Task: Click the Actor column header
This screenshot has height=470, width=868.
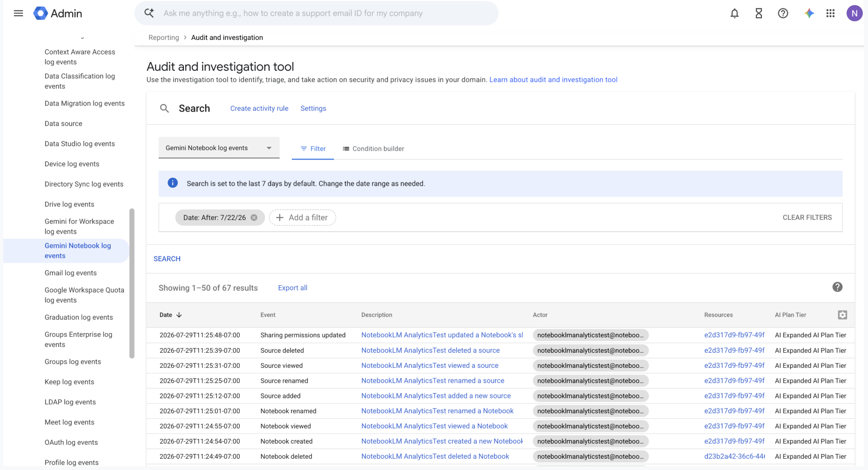Action: pyautogui.click(x=540, y=315)
